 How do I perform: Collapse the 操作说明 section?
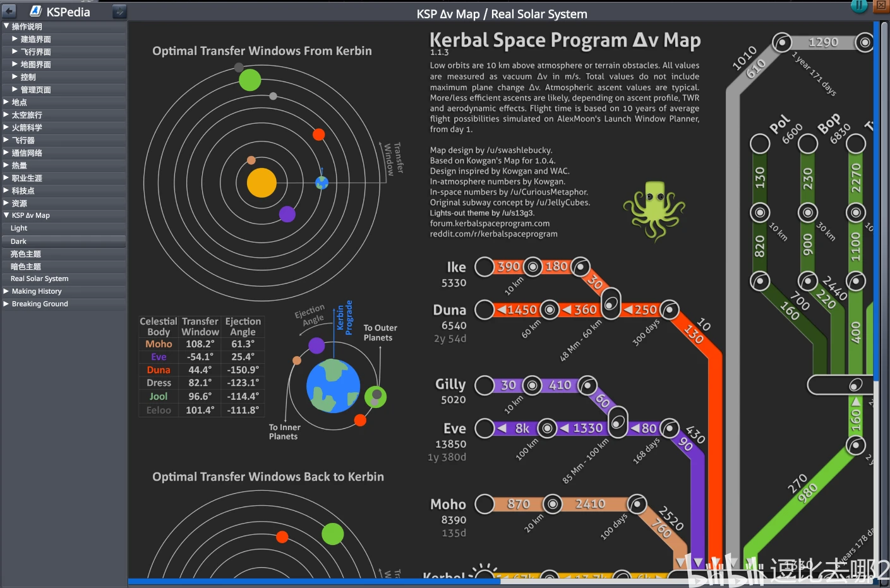coord(64,27)
